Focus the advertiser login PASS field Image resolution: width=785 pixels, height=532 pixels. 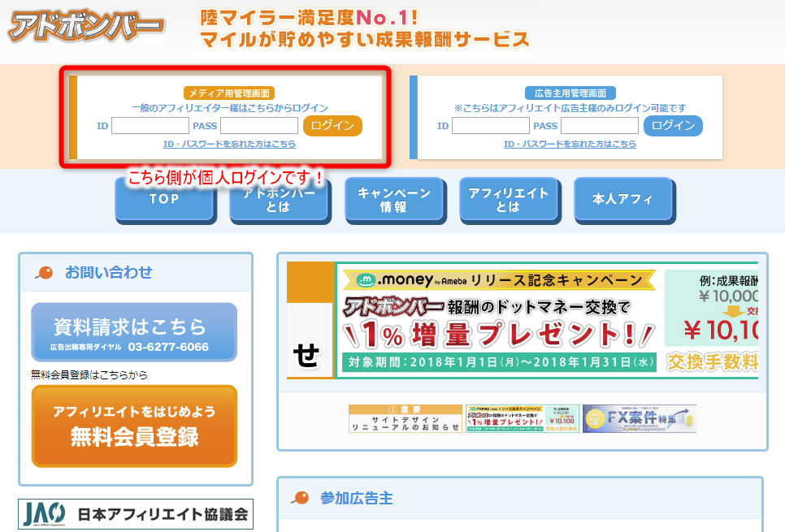[600, 126]
